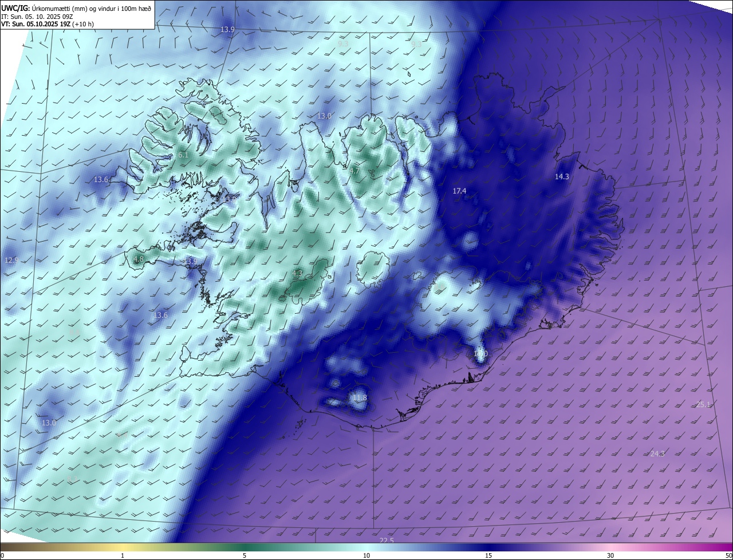The image size is (733, 560).
Task: Click the 12.9 value label on the west edge
Action: pyautogui.click(x=11, y=261)
